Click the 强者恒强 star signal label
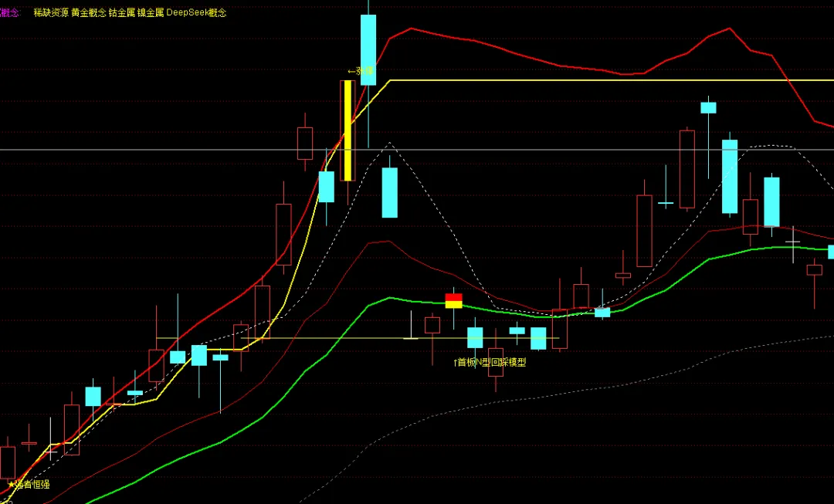This screenshot has height=504, width=834. click(29, 485)
